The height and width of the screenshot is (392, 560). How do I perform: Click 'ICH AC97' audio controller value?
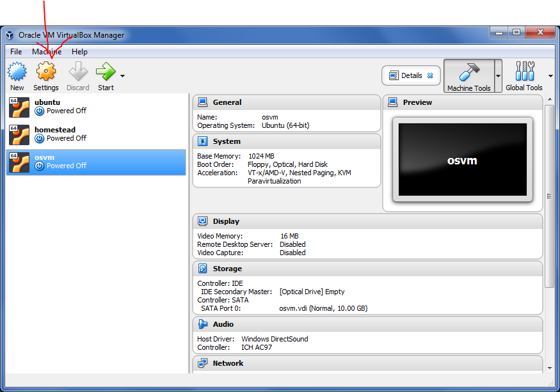[257, 347]
